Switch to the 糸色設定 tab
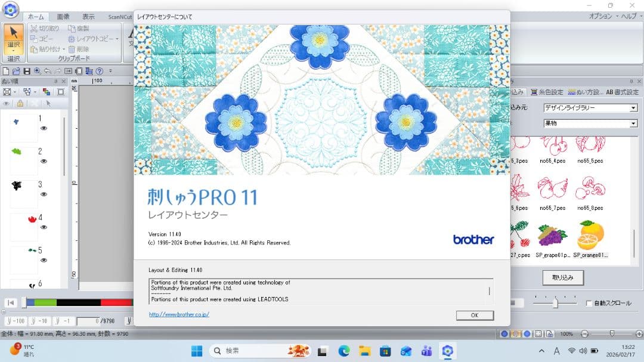Image resolution: width=644 pixels, height=362 pixels. tap(547, 92)
